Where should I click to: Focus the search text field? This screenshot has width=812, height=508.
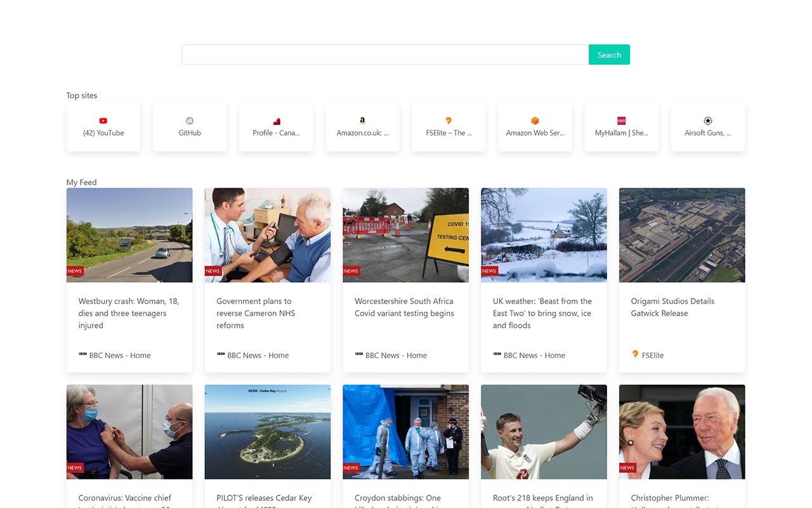click(x=385, y=55)
